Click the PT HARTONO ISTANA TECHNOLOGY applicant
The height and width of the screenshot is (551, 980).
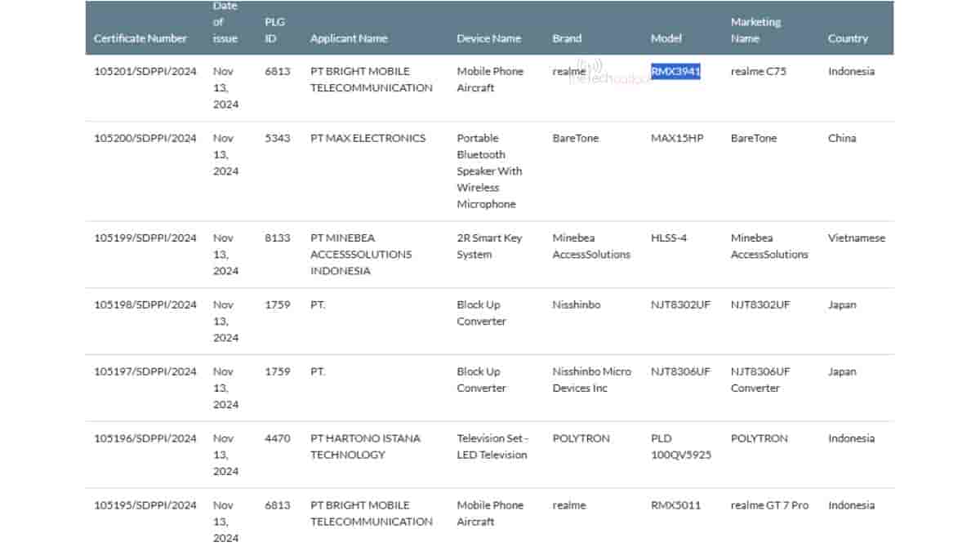[365, 447]
